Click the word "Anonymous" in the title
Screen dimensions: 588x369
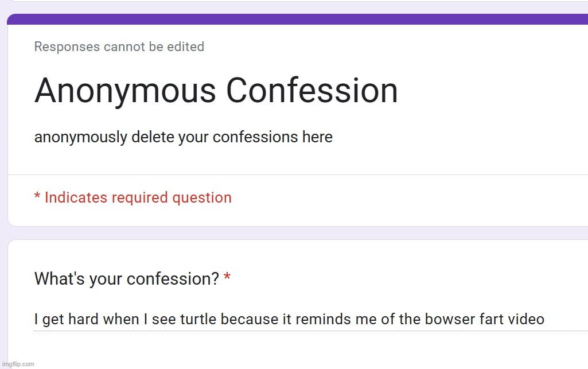pyautogui.click(x=124, y=91)
